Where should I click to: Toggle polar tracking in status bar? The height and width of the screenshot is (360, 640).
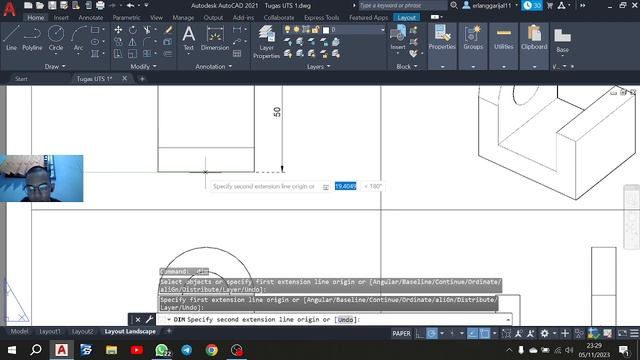(431, 333)
